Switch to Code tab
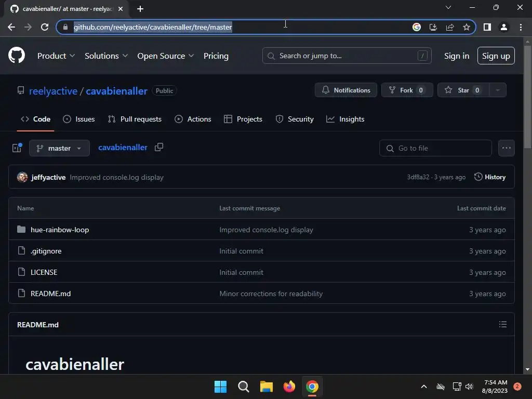The image size is (532, 399). click(36, 119)
